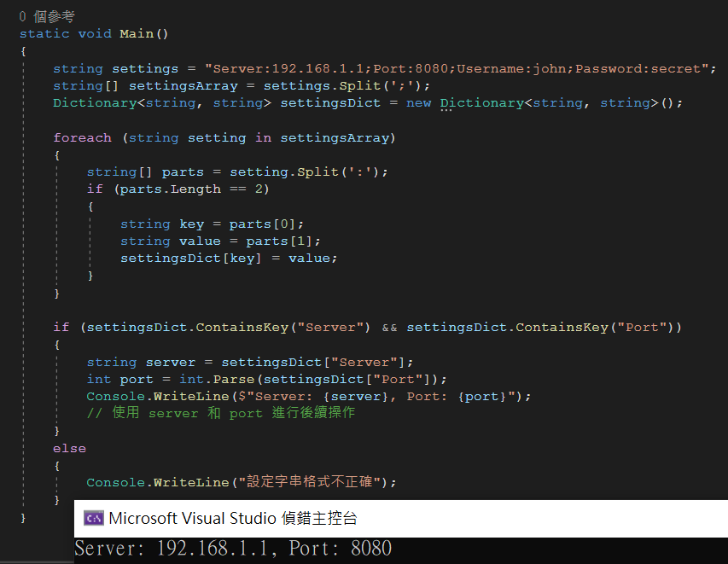Click the "int.Parse" call
The height and width of the screenshot is (564, 728).
pyautogui.click(x=217, y=380)
